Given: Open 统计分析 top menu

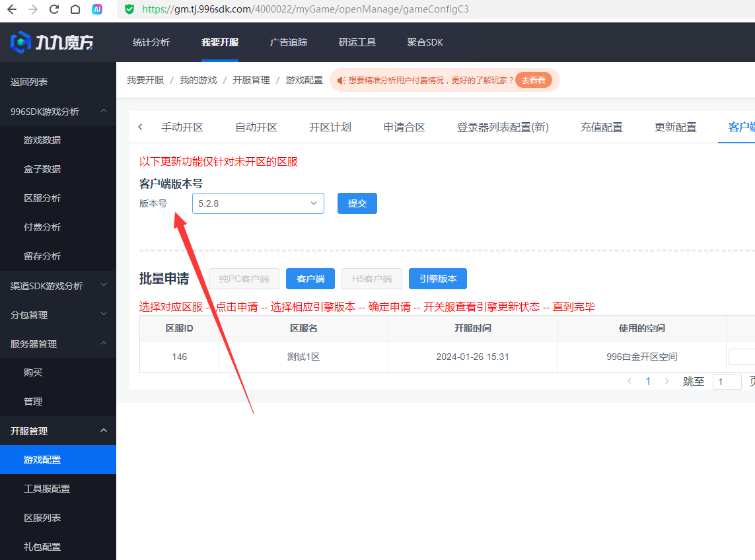Looking at the screenshot, I should pos(151,42).
